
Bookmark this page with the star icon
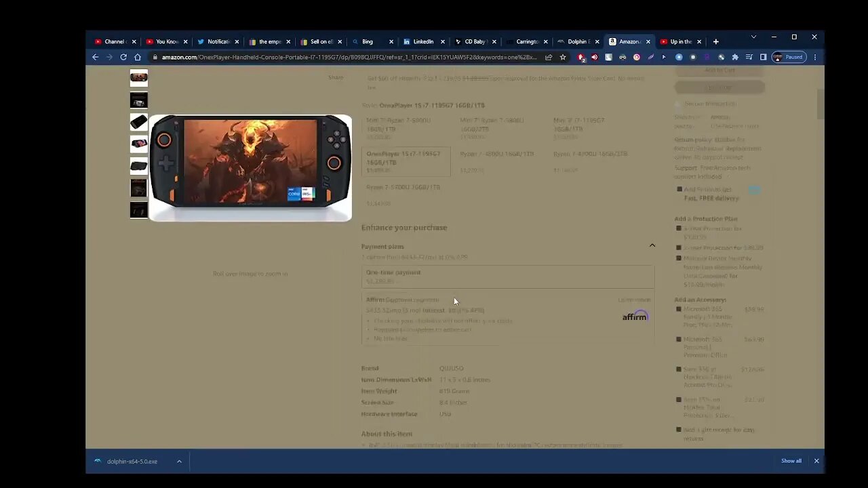(563, 57)
